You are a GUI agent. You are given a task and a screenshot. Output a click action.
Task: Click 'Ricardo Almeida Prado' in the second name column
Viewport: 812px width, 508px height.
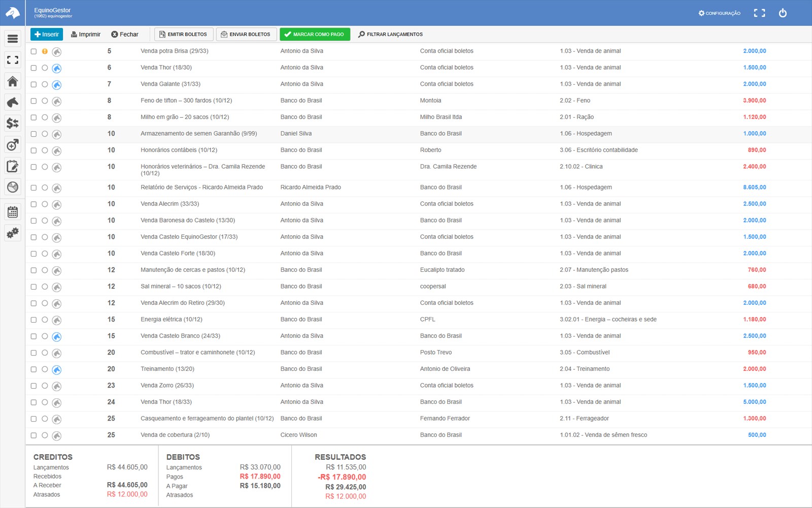(x=311, y=187)
